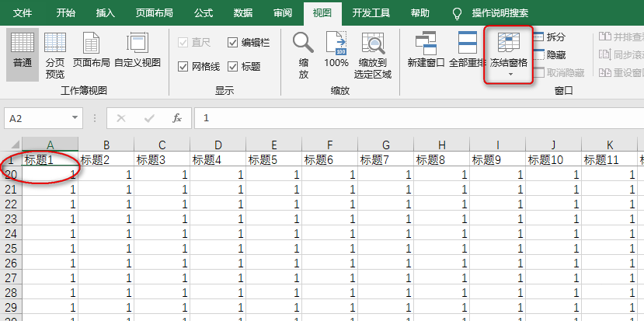The width and height of the screenshot is (644, 321).
Task: Click cell containing 标题10
Action: click(x=553, y=159)
